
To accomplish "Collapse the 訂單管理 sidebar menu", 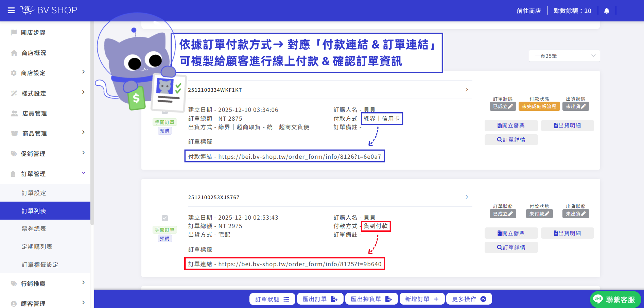I will tap(84, 173).
